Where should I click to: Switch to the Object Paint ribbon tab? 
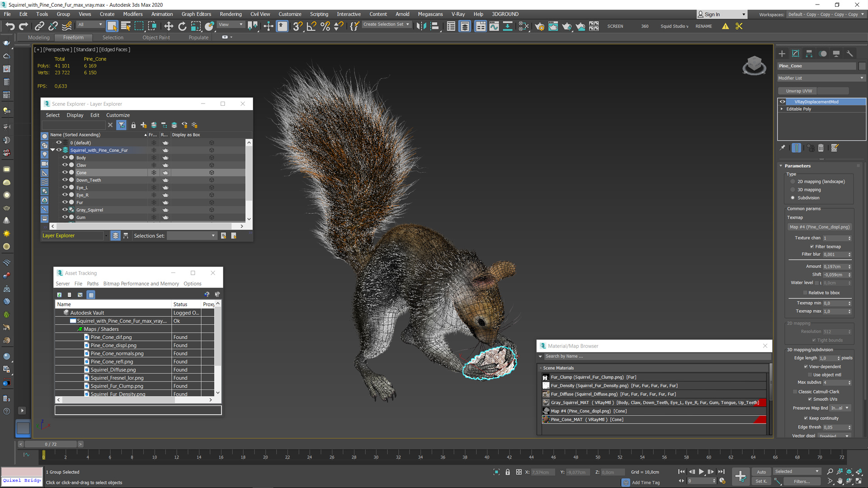tap(156, 38)
